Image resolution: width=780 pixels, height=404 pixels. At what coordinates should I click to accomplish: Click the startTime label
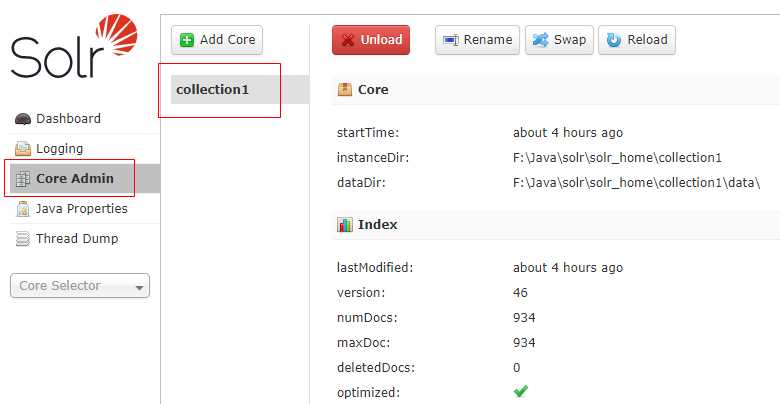[x=368, y=133]
